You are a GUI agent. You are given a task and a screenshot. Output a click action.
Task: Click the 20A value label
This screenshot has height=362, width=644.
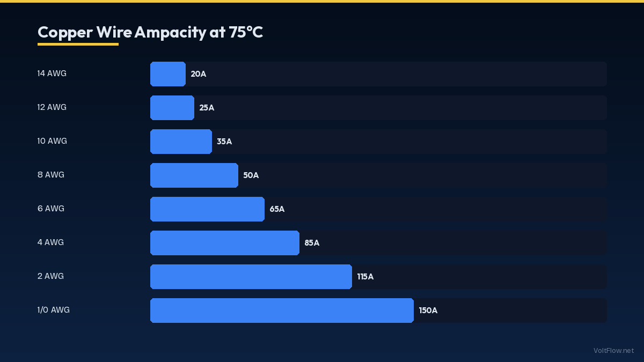[x=199, y=74]
